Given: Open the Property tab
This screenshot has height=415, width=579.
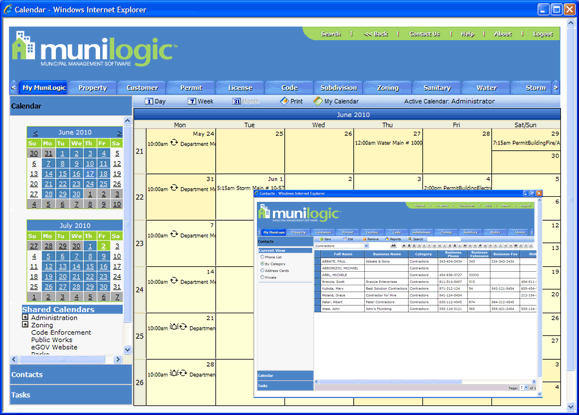Looking at the screenshot, I should (92, 88).
